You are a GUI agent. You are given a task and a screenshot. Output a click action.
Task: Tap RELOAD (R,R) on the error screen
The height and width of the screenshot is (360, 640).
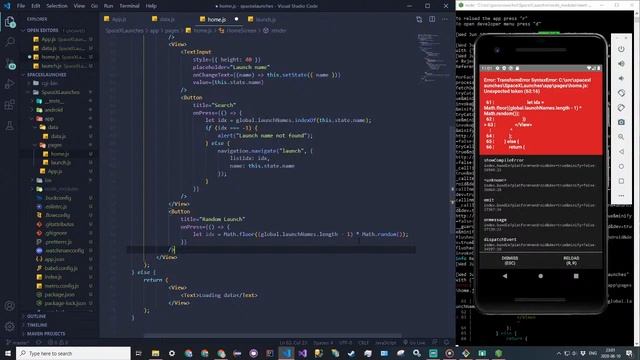click(571, 261)
